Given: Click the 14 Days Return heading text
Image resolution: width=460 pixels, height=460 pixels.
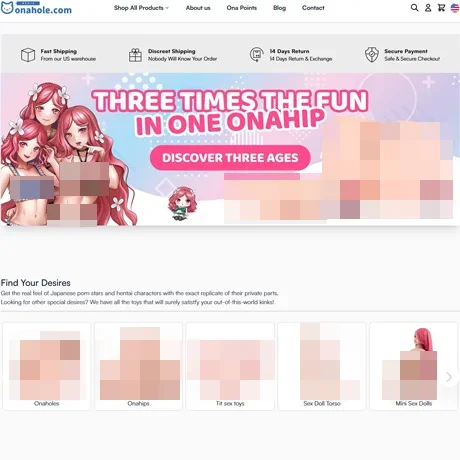Looking at the screenshot, I should click(x=289, y=51).
